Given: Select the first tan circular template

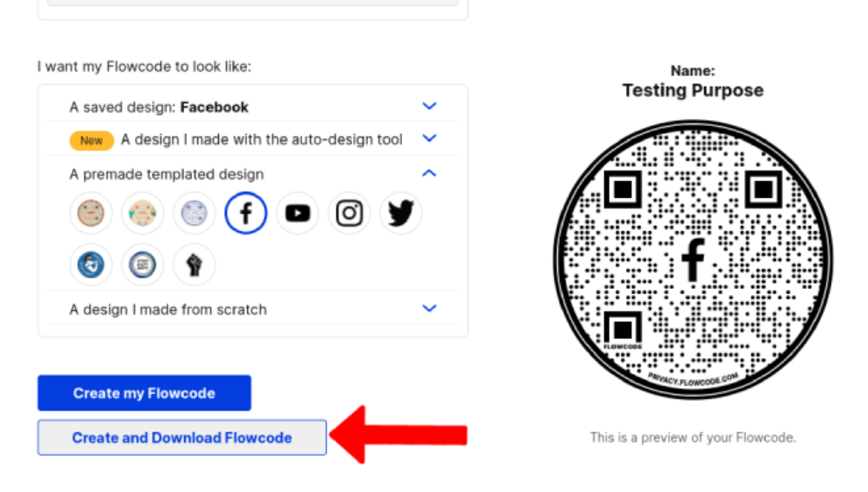Looking at the screenshot, I should click(x=91, y=213).
